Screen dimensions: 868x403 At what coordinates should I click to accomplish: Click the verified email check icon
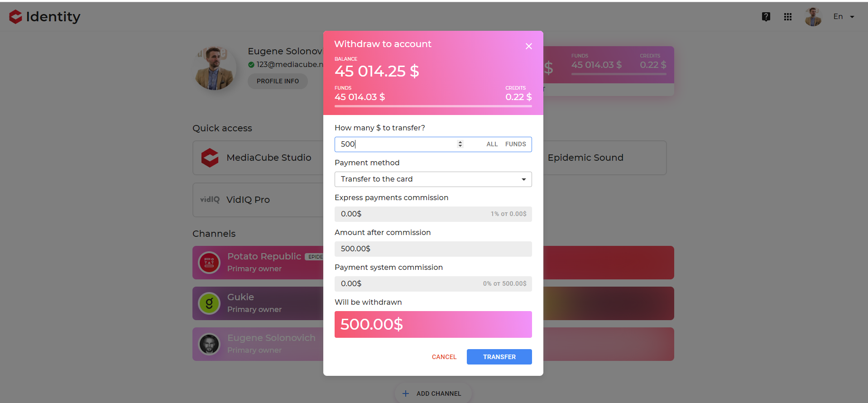[x=251, y=65]
